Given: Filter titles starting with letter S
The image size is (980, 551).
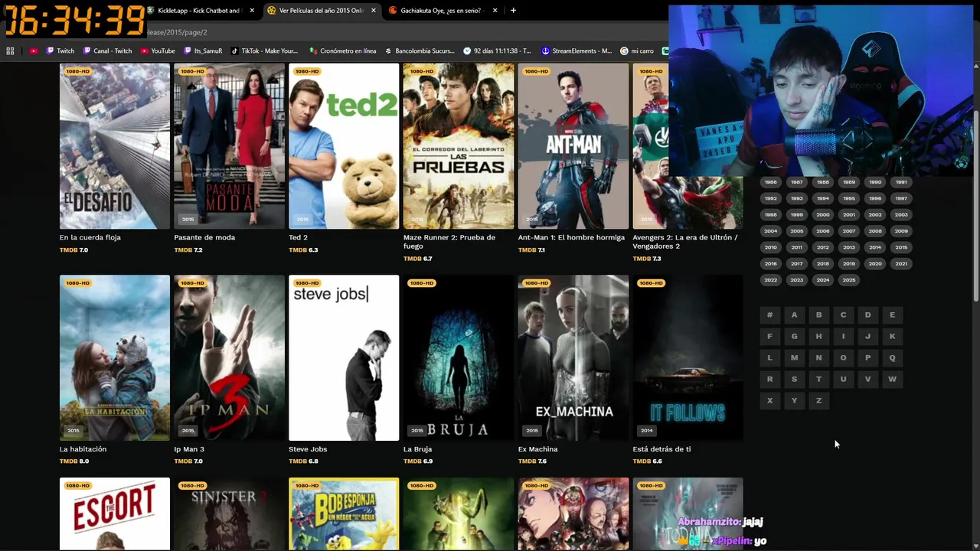Looking at the screenshot, I should click(x=794, y=380).
